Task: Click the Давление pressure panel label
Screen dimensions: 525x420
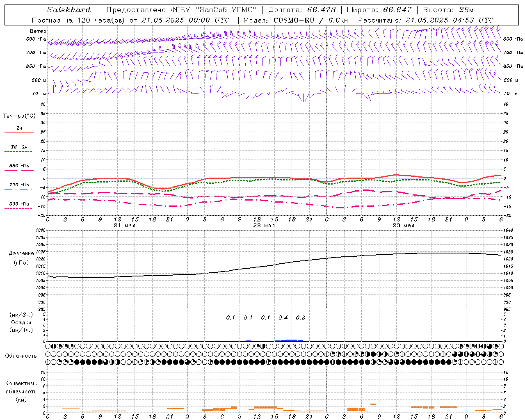Action: (21, 253)
